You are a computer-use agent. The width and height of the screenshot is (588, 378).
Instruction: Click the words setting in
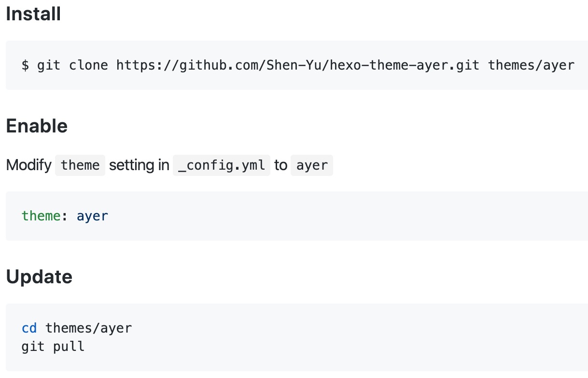pyautogui.click(x=139, y=165)
